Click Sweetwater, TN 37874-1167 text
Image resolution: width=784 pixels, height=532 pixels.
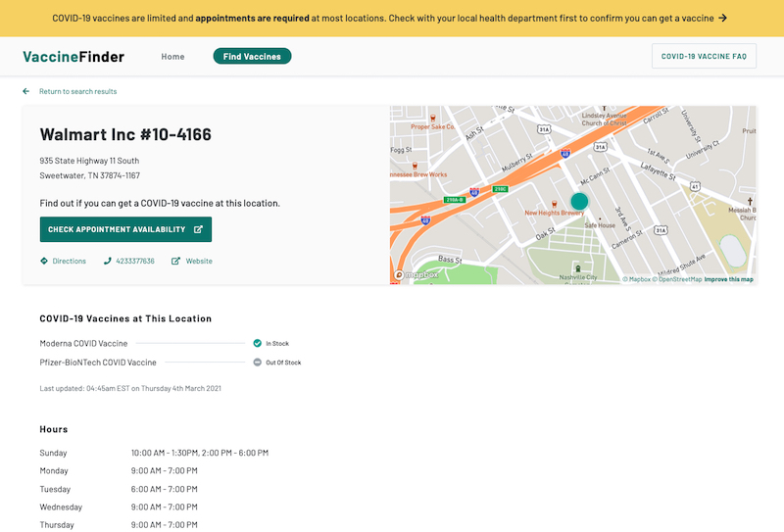[x=90, y=175]
